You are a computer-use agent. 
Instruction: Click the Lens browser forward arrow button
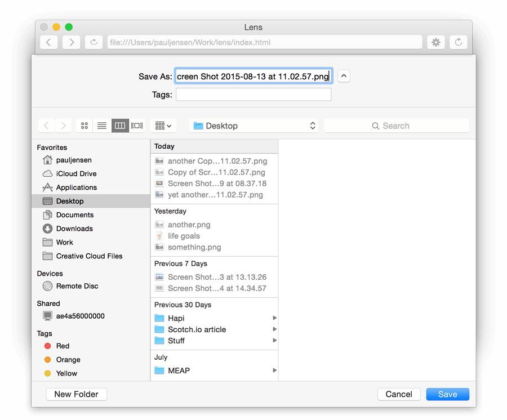point(71,42)
